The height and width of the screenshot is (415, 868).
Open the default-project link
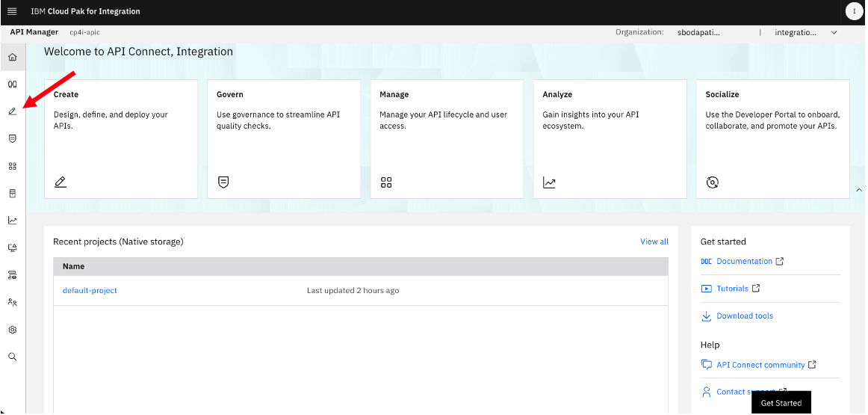pos(90,290)
